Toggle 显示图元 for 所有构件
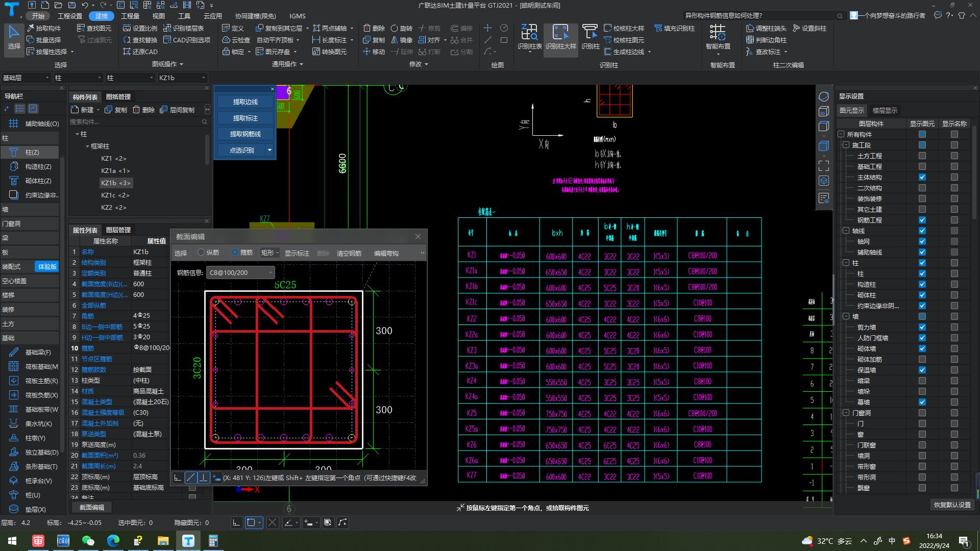980x551 pixels. [922, 134]
